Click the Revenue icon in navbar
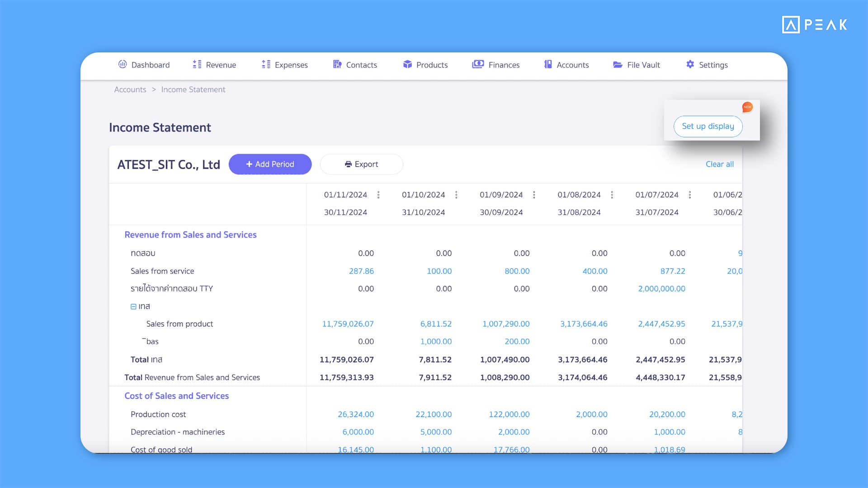 [x=197, y=64]
